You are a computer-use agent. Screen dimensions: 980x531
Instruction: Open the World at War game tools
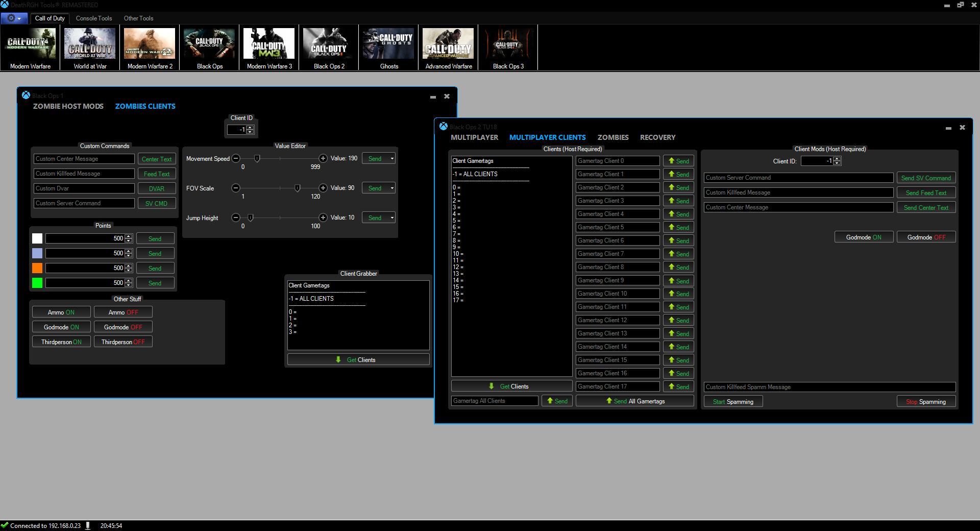(90, 49)
